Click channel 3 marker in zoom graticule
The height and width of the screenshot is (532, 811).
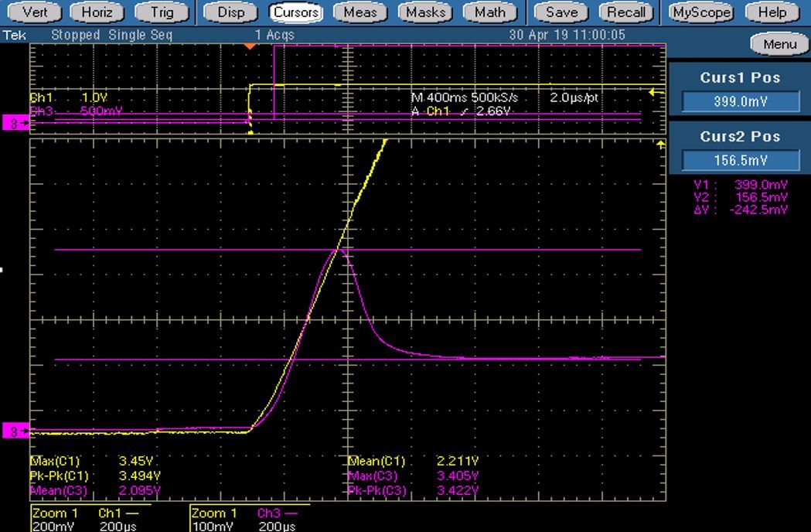click(x=15, y=431)
